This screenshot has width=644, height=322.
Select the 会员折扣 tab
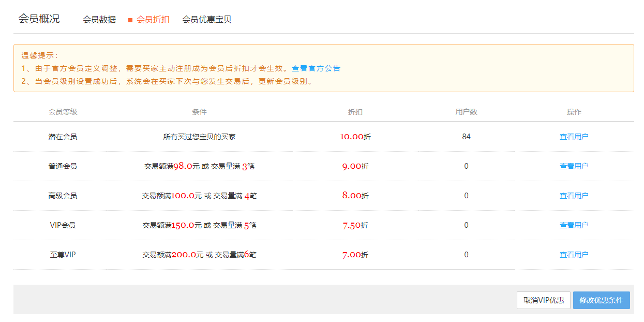pyautogui.click(x=153, y=20)
